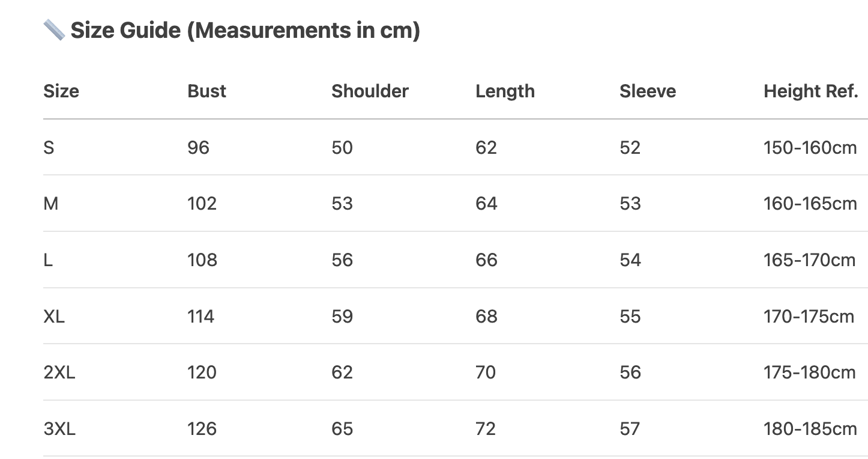Click the ruler icon beside Size Guide
Image resolution: width=868 pixels, height=459 pixels.
54,29
